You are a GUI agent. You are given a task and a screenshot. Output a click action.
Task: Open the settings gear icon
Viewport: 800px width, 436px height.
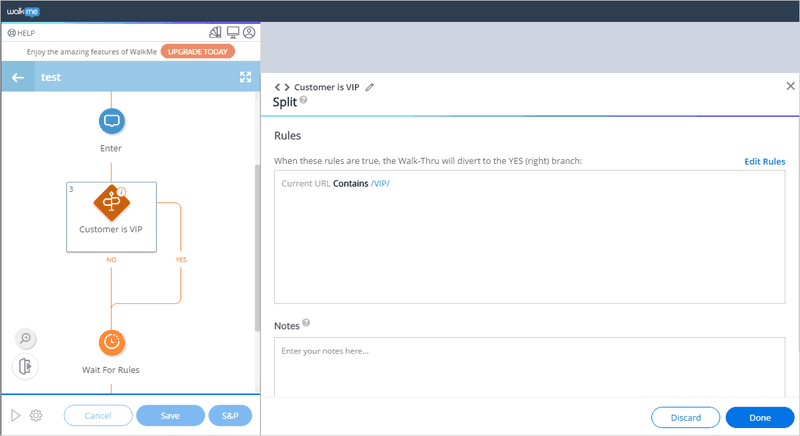(36, 416)
